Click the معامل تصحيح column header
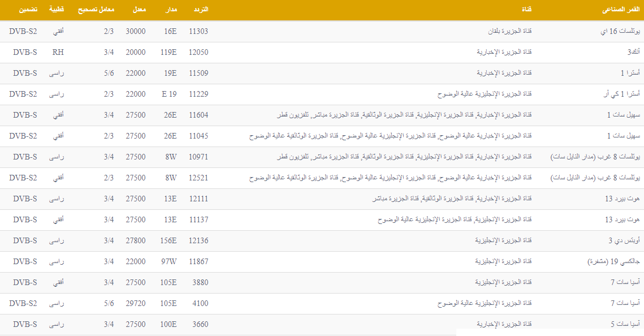 (x=96, y=10)
